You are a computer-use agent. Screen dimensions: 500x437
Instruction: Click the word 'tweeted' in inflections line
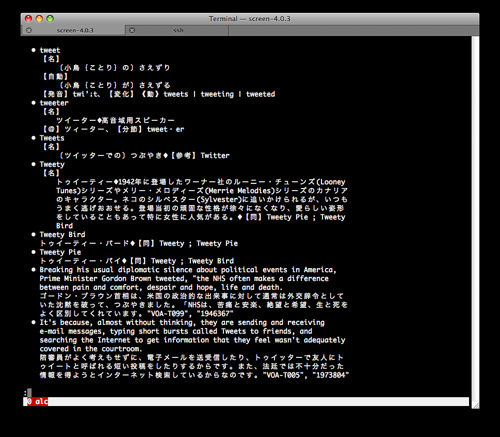pos(261,94)
